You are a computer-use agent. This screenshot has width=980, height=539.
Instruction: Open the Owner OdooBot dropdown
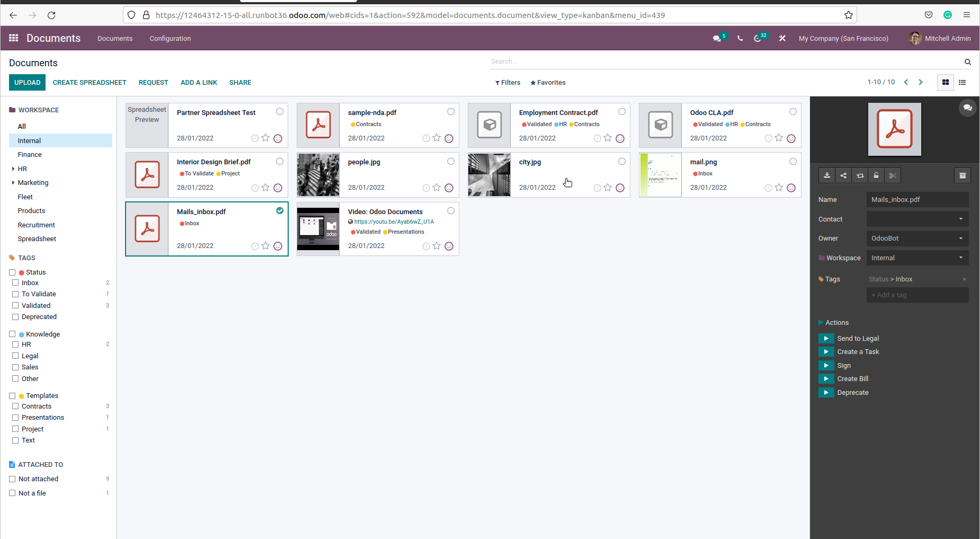(x=917, y=238)
